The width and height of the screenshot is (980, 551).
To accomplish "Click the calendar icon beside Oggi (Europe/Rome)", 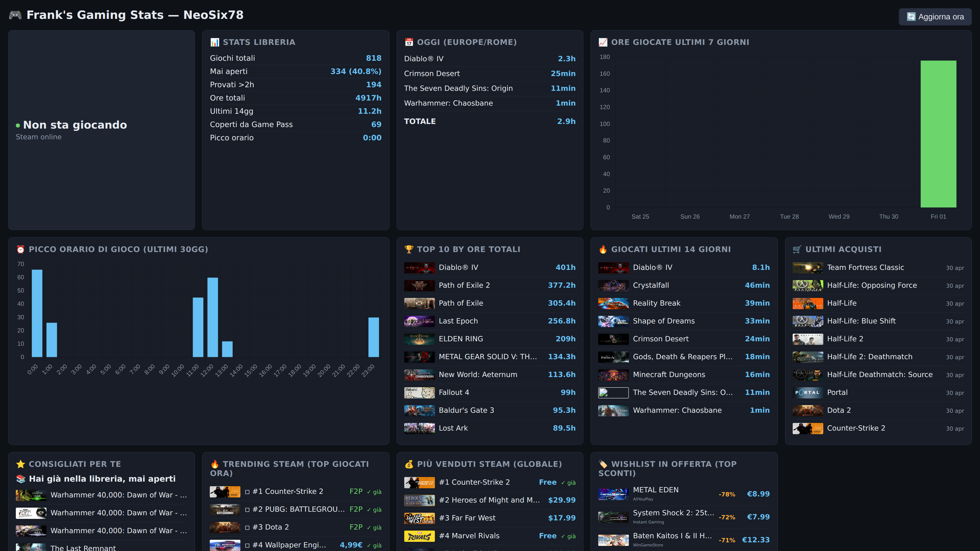I will 409,42.
